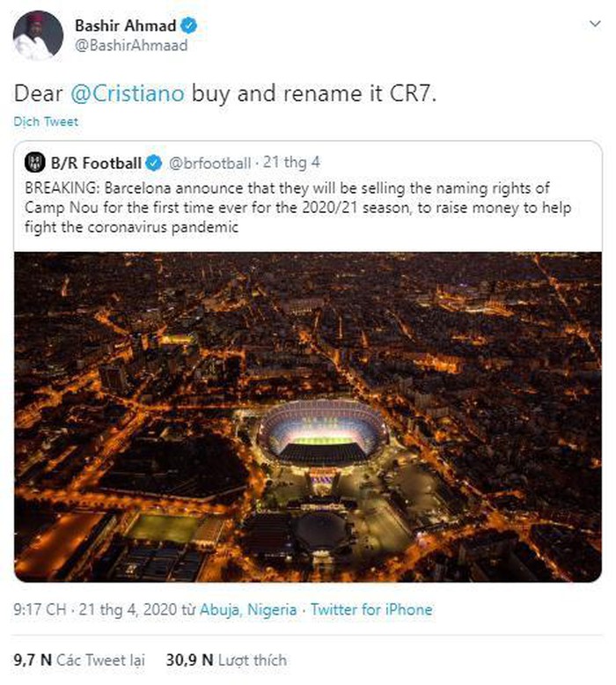Viewport: 616px width, 685px height.
Task: View the Camp Nou aerial night photo
Action: click(x=308, y=416)
